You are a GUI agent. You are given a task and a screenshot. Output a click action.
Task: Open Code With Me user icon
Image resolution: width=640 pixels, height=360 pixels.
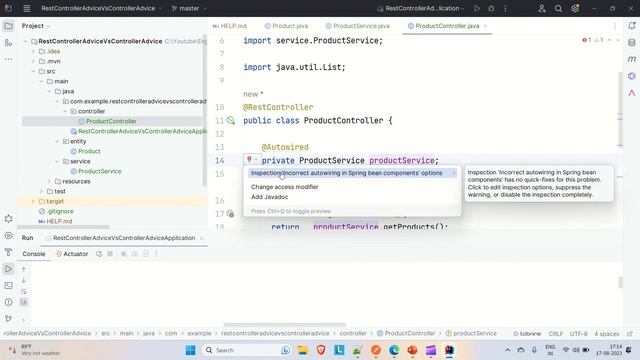pyautogui.click(x=542, y=8)
